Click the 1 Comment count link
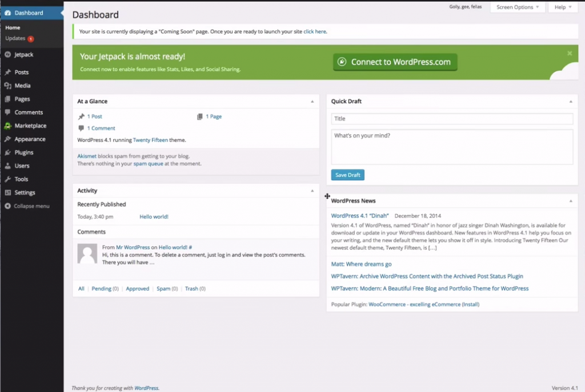The height and width of the screenshot is (392, 585). (101, 128)
